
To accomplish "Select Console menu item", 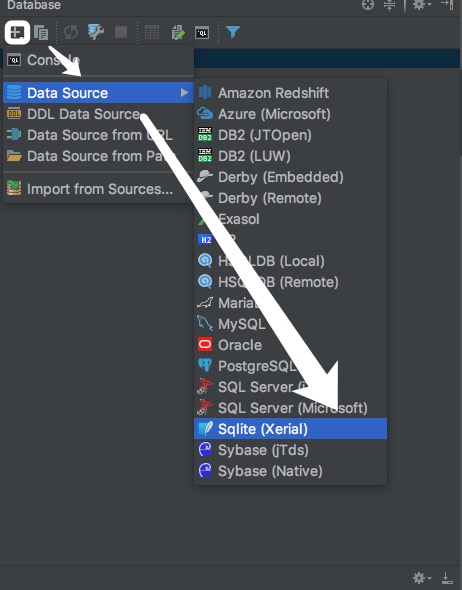I will 99,60.
